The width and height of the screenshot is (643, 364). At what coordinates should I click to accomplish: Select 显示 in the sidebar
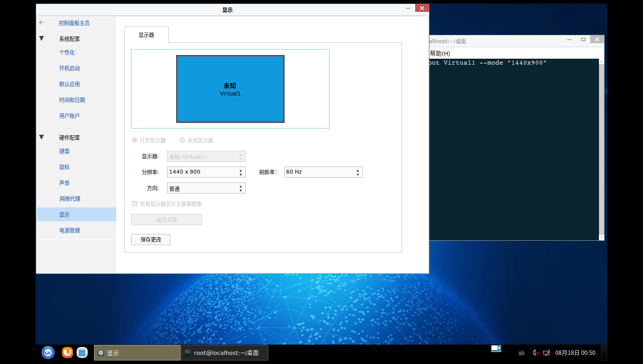[x=77, y=214]
